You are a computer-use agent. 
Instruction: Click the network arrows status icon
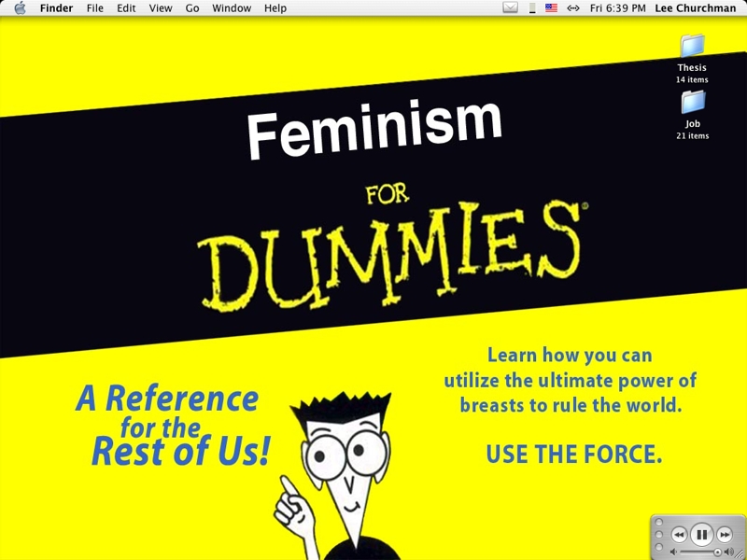coord(572,8)
